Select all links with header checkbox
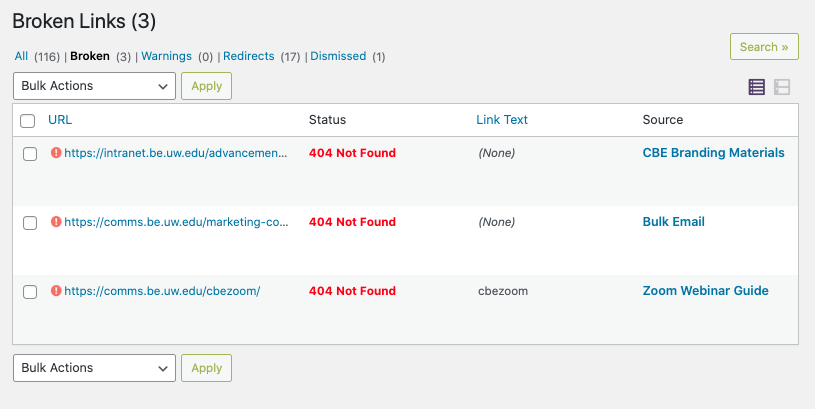The height and width of the screenshot is (409, 815). (x=28, y=121)
